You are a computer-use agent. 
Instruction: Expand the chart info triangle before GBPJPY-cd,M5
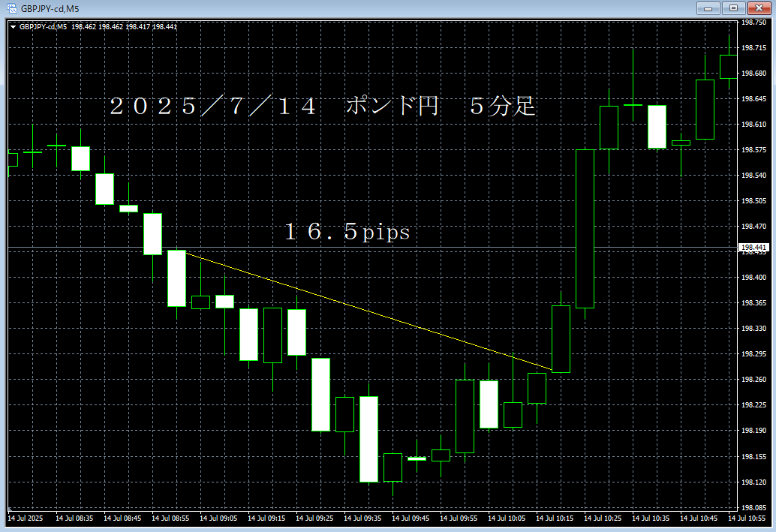13,27
